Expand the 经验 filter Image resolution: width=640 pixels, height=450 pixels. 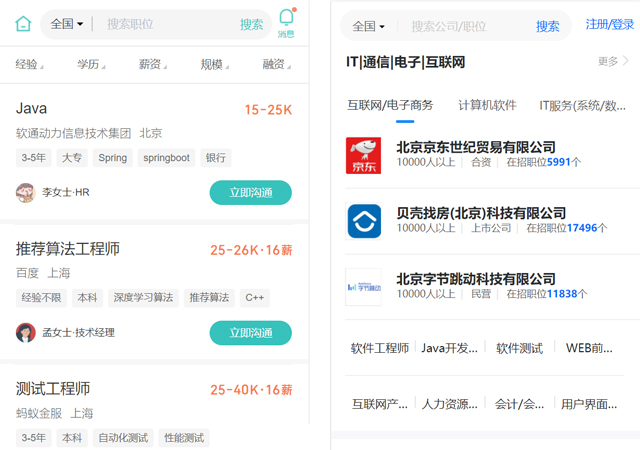click(29, 65)
